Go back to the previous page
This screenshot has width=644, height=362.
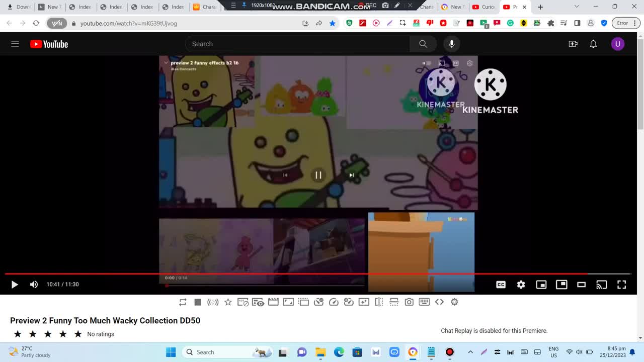pos(9,23)
